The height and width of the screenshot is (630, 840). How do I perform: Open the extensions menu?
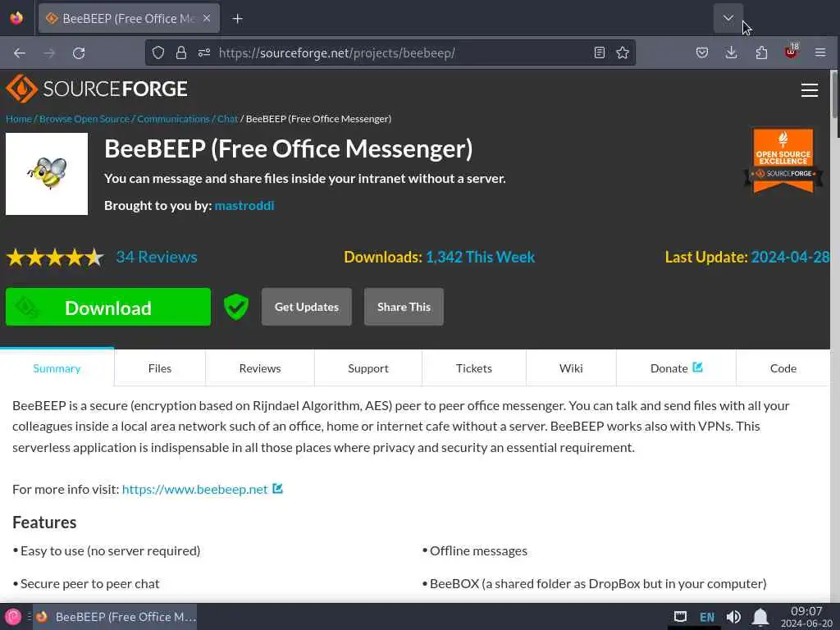tap(761, 52)
